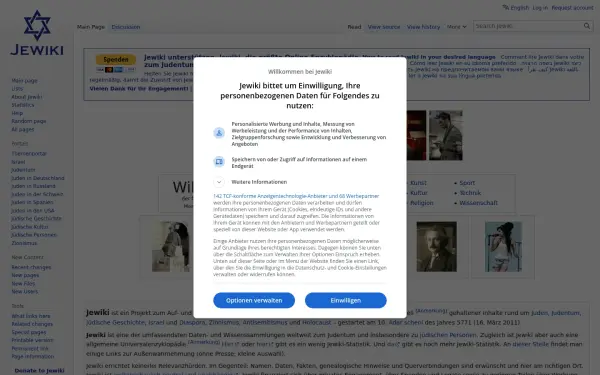This screenshot has width=600, height=375.
Task: Select the View history tab
Action: coord(424,27)
